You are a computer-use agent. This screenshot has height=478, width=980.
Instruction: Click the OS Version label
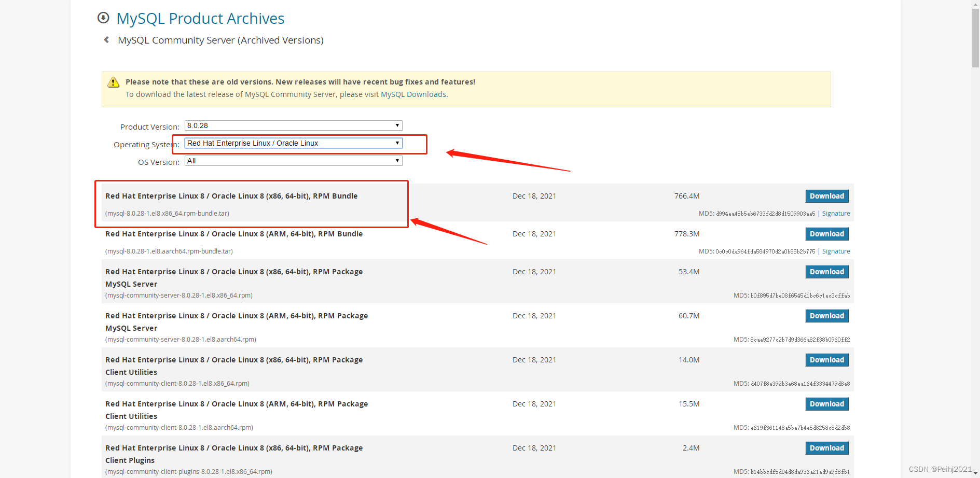(x=159, y=162)
